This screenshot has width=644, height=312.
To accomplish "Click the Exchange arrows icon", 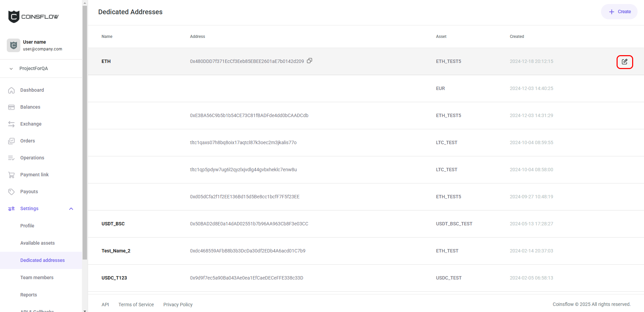I will [x=12, y=124].
